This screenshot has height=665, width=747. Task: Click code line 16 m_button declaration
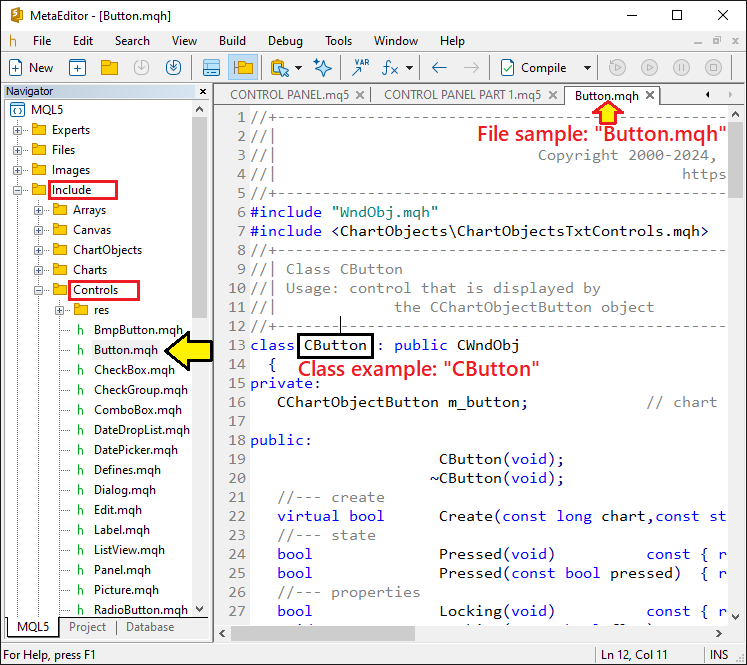[x=403, y=403]
